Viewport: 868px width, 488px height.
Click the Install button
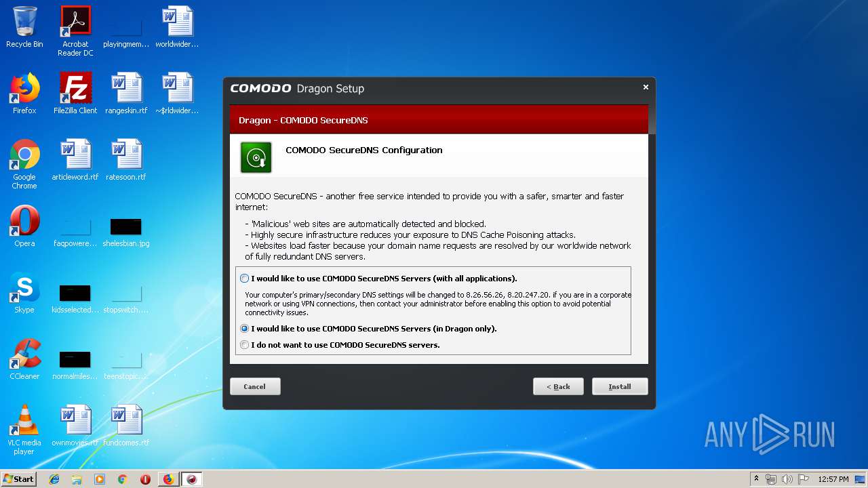coord(620,386)
